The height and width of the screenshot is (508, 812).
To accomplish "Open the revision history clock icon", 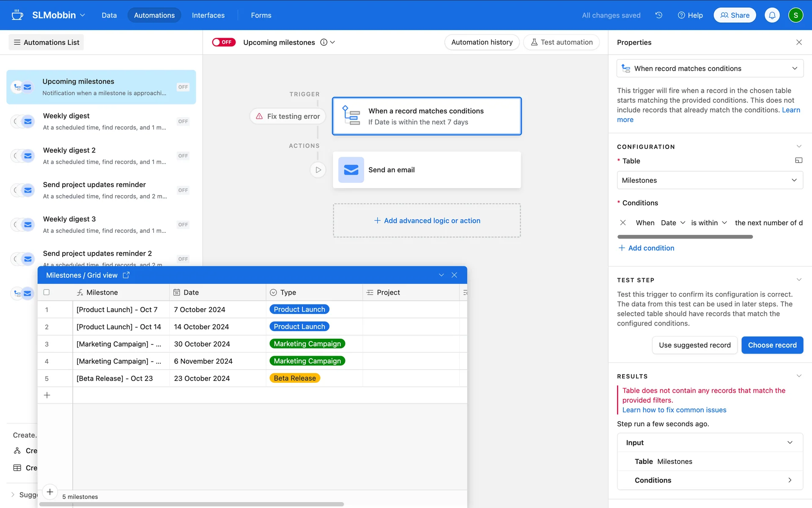I will [x=658, y=15].
